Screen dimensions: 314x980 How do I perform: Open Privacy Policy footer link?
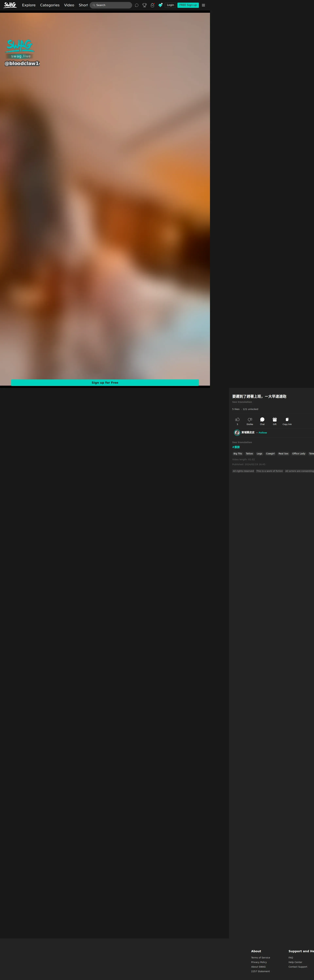click(259, 962)
